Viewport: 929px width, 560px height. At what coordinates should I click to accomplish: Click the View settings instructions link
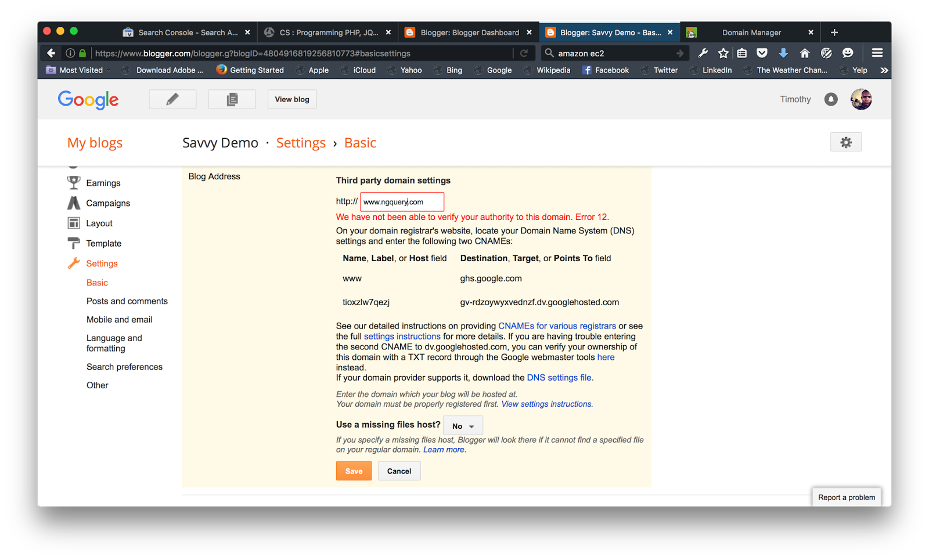[546, 404]
